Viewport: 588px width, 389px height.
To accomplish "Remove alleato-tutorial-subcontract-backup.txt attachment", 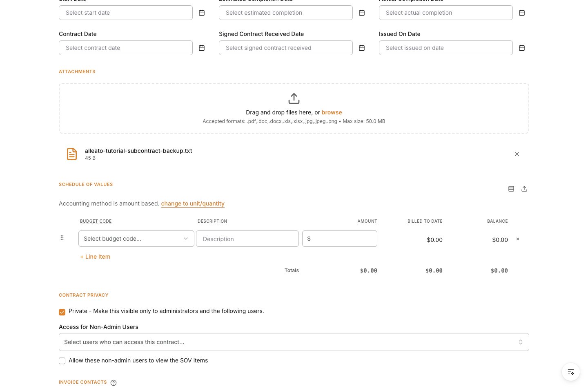I will coord(517,154).
